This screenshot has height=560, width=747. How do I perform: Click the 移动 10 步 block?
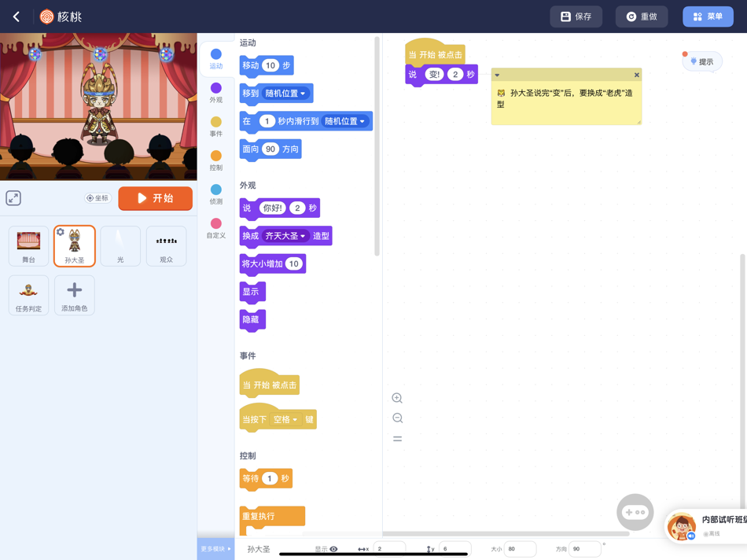coord(267,66)
